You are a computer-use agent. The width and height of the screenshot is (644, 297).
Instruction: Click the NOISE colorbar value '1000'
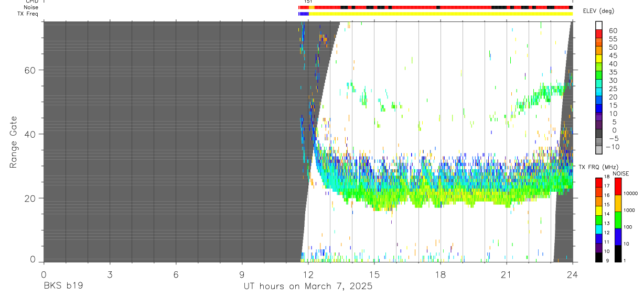pyautogui.click(x=629, y=210)
